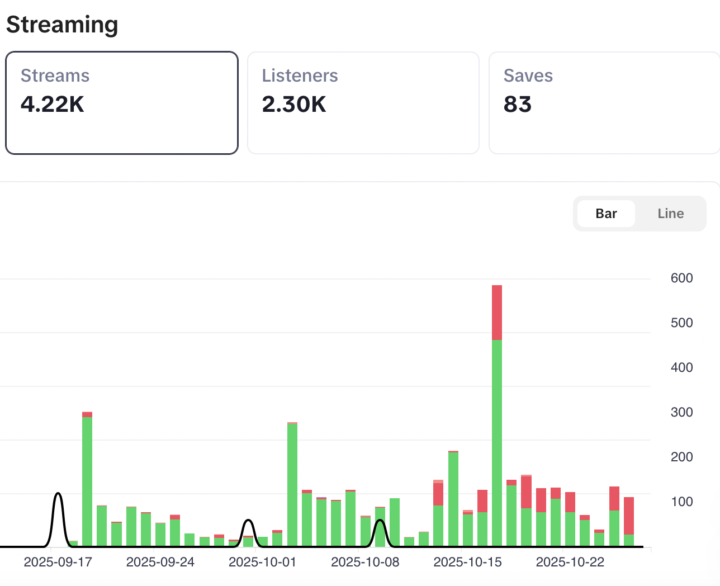Click the last bar's red segment
Screen dimensions: 720x586
pos(629,515)
